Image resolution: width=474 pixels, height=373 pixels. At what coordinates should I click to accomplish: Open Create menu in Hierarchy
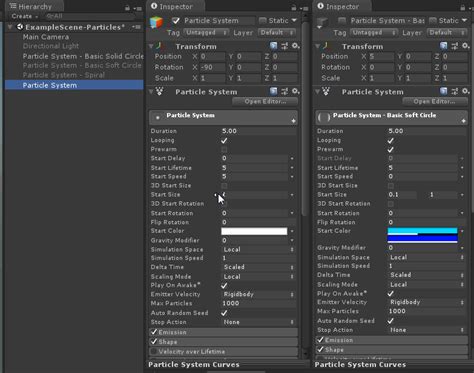[24, 16]
